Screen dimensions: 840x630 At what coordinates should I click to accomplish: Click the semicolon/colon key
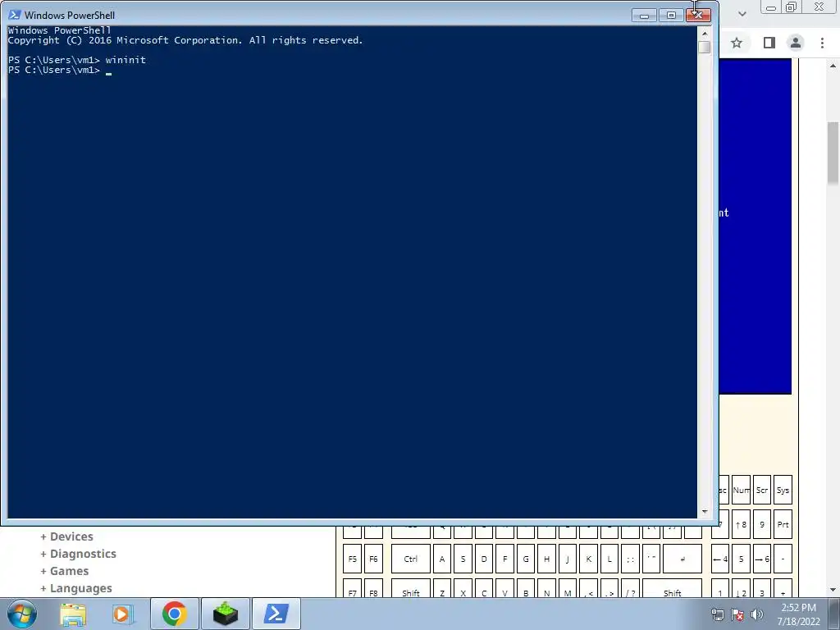point(630,559)
